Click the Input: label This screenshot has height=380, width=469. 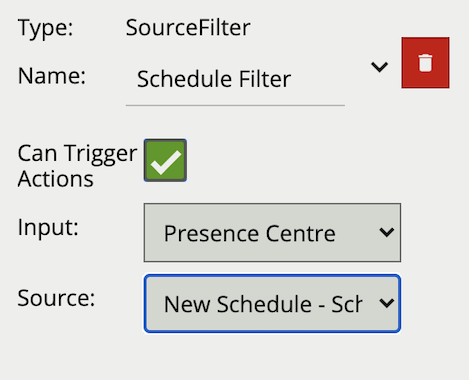[48, 228]
